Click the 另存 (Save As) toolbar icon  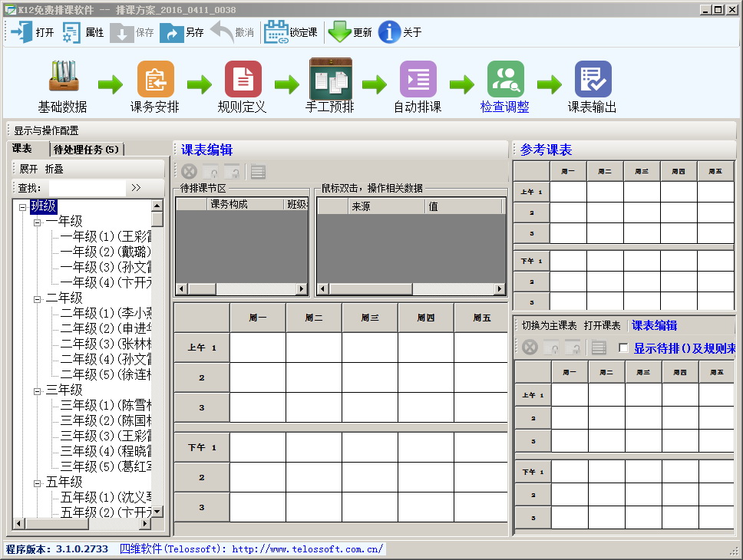click(x=171, y=32)
